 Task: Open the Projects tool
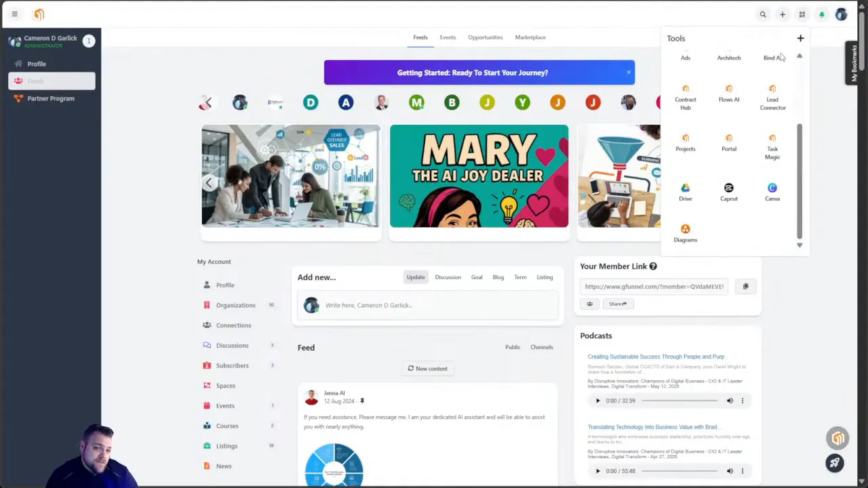click(686, 143)
